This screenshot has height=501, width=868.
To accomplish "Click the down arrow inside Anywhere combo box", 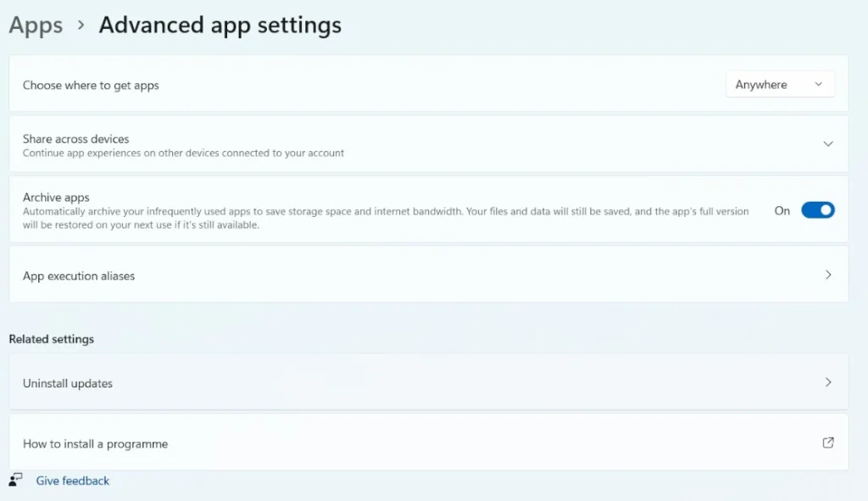I will (x=818, y=85).
